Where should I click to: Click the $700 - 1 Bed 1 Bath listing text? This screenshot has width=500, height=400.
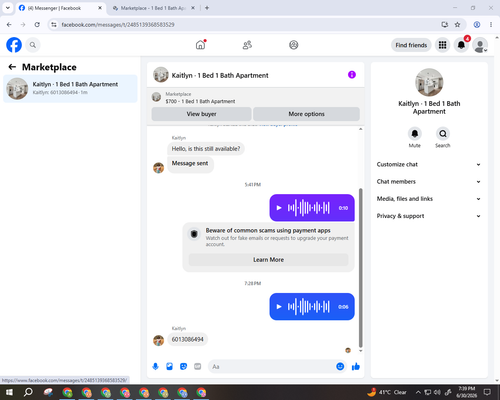pos(200,101)
